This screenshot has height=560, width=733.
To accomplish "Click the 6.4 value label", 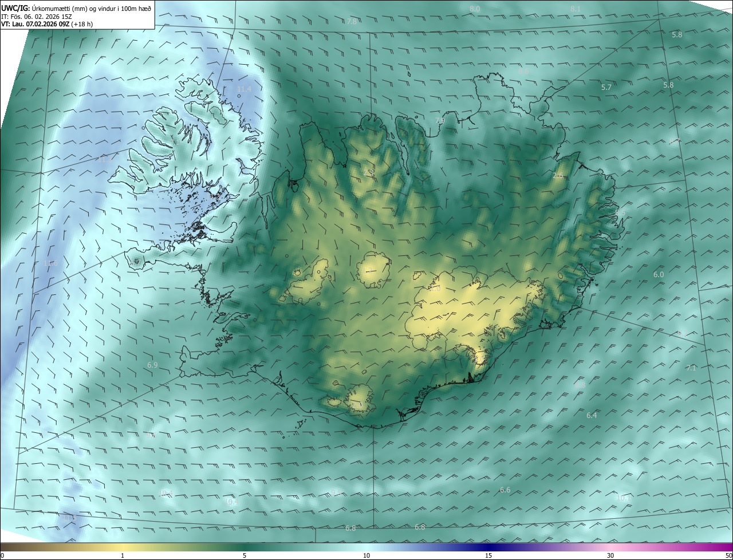I will [x=592, y=415].
